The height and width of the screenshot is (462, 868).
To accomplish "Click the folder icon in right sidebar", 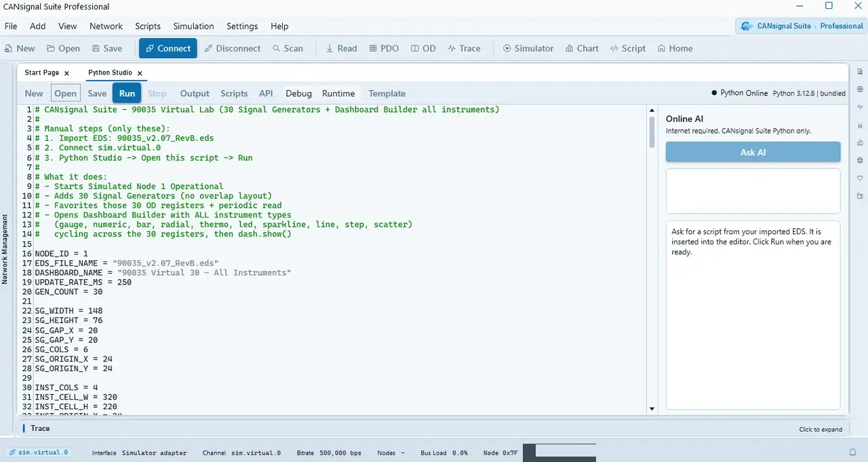I will [x=860, y=196].
